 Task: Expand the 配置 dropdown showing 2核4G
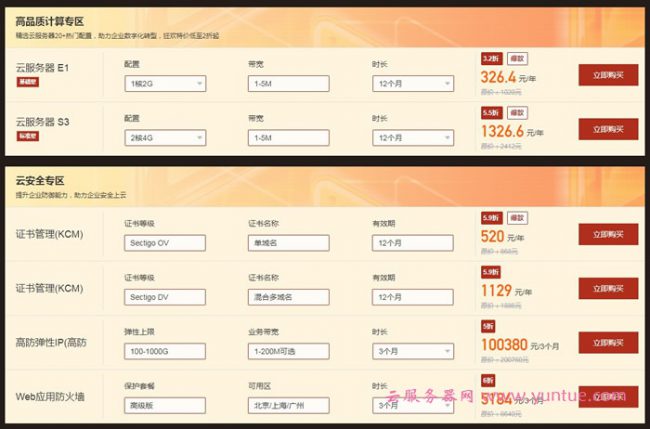click(165, 138)
